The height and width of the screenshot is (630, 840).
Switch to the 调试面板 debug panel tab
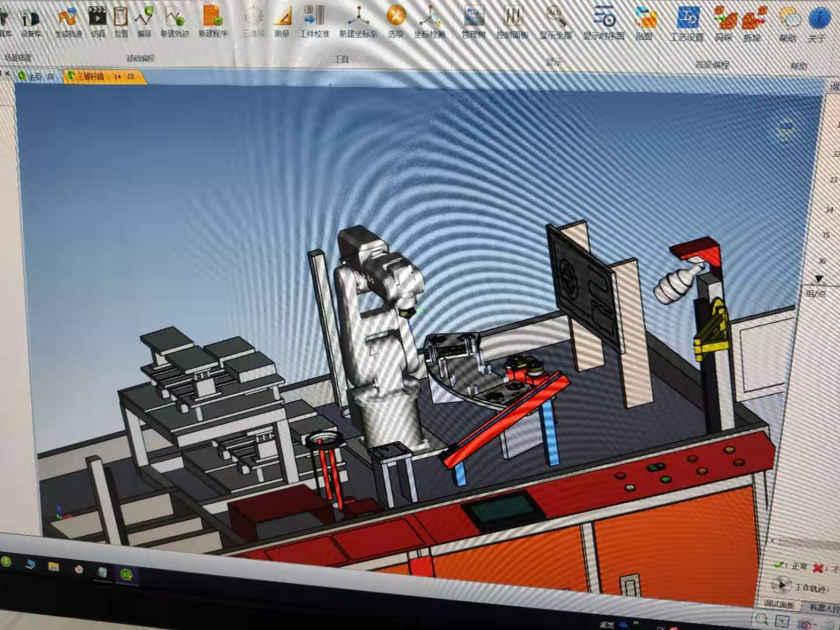[780, 604]
